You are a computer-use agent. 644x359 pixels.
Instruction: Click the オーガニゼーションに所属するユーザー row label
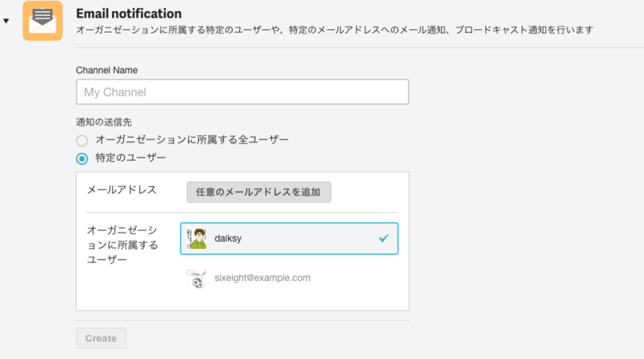pyautogui.click(x=122, y=245)
